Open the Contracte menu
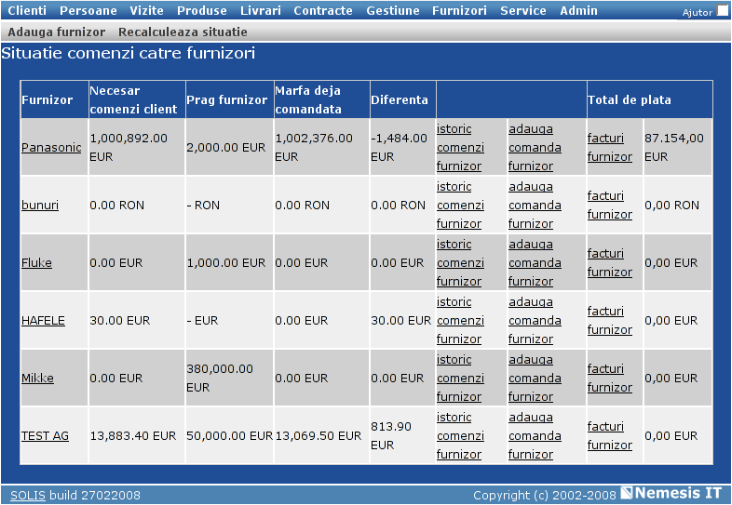Screen dimensions: 732x505 (x=323, y=10)
